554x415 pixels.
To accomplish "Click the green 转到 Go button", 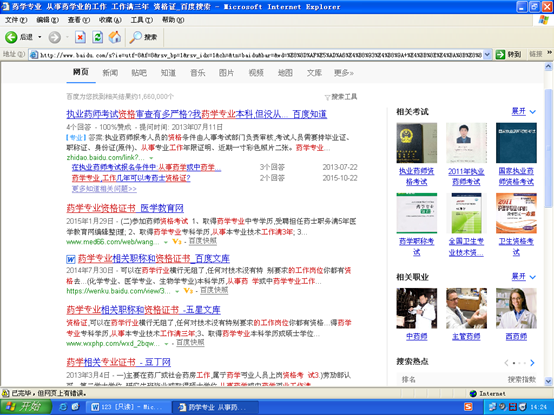I will click(x=508, y=54).
